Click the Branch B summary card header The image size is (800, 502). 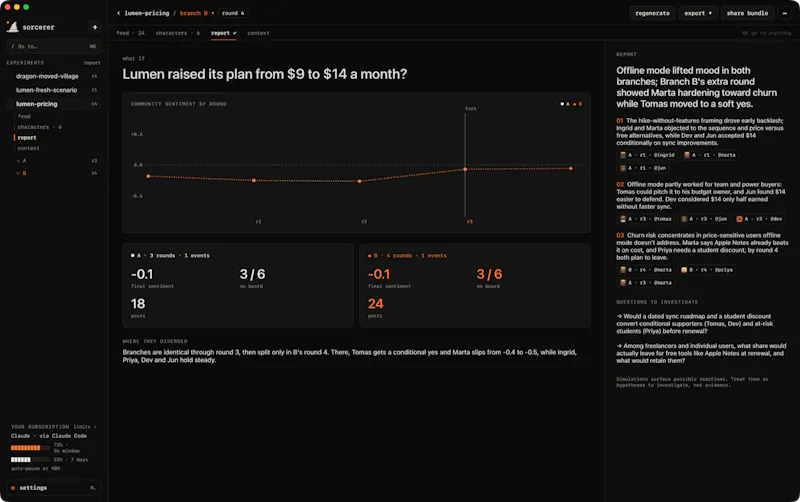click(407, 256)
